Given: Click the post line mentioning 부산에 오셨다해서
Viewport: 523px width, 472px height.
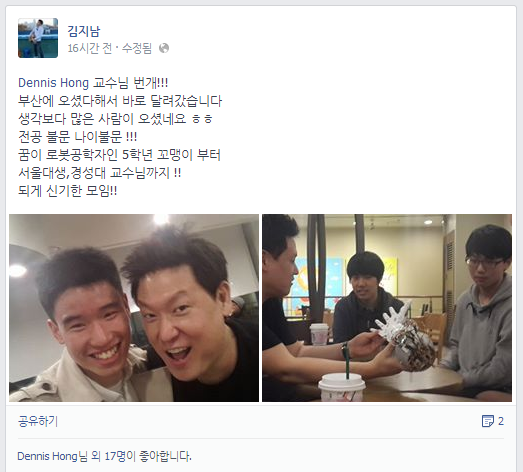Looking at the screenshot, I should point(120,101).
